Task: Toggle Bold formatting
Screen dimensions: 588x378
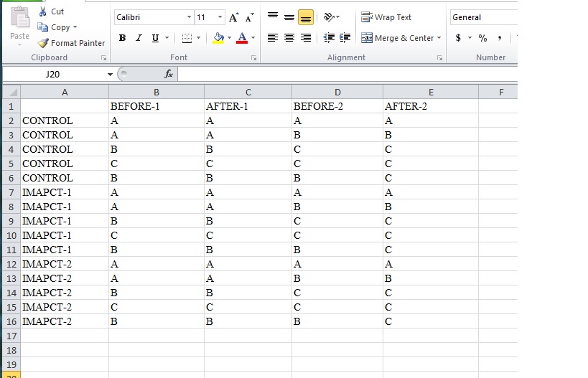Action: [122, 38]
